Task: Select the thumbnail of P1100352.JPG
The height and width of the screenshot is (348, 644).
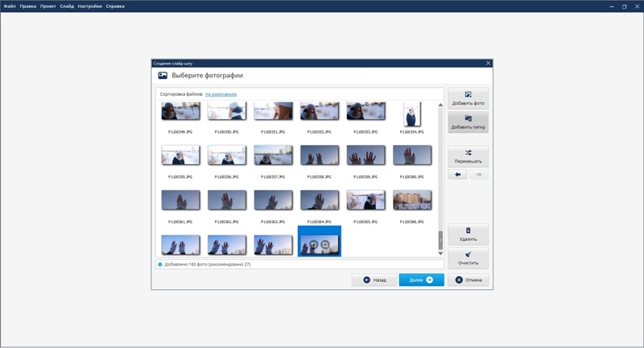Action: click(x=320, y=111)
